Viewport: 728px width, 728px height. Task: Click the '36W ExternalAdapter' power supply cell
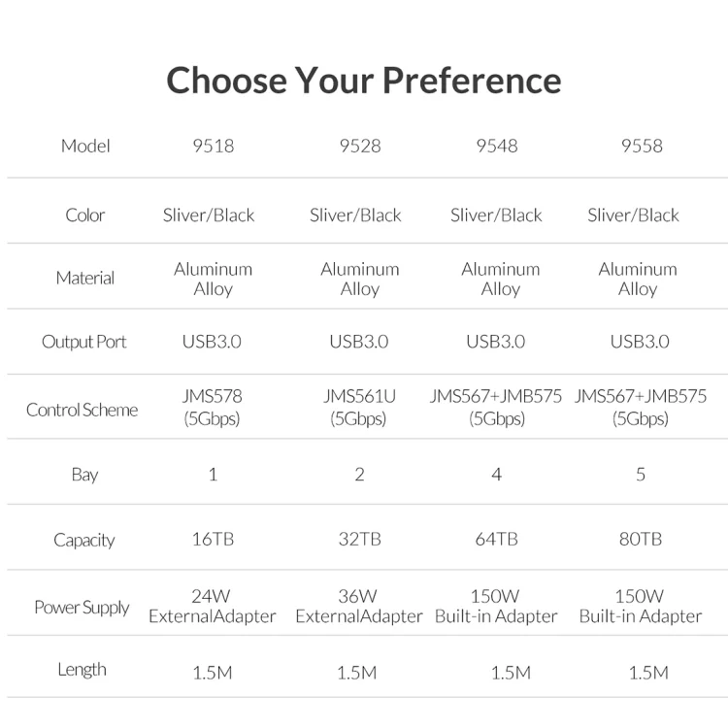[359, 607]
